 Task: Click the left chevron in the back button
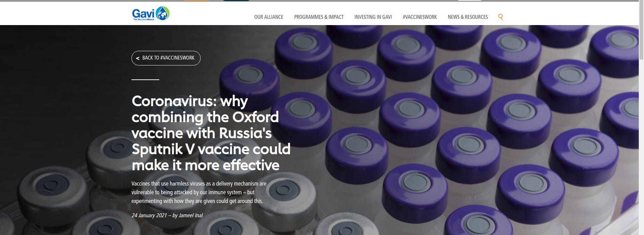click(138, 58)
